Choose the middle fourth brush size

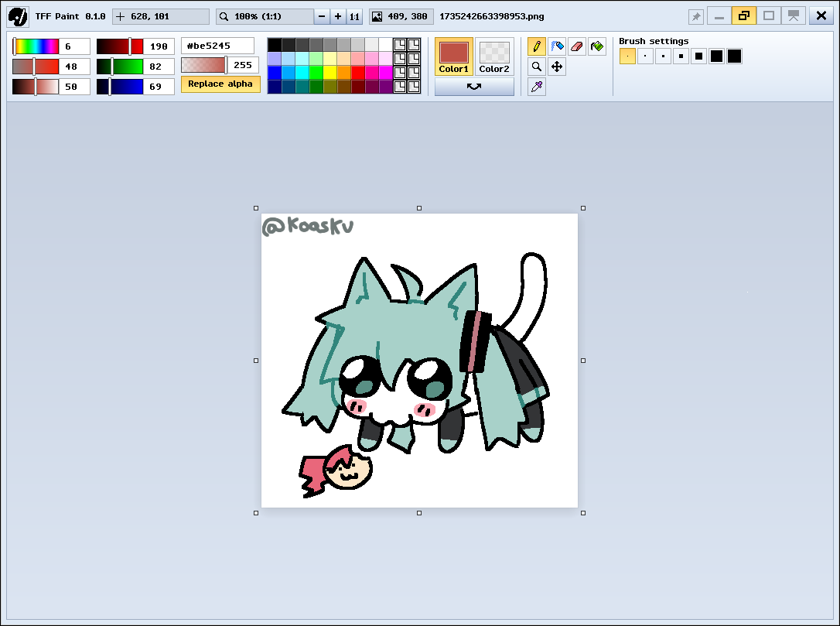[x=681, y=56]
